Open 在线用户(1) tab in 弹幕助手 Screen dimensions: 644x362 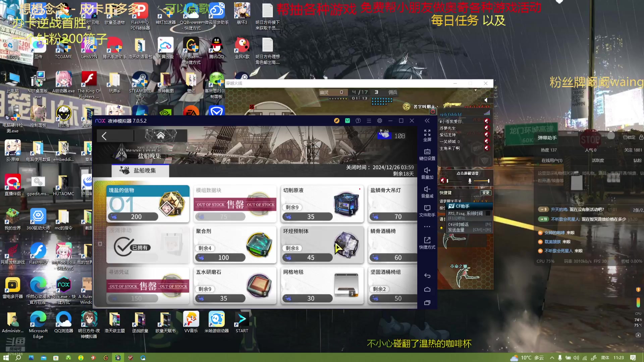tap(552, 161)
